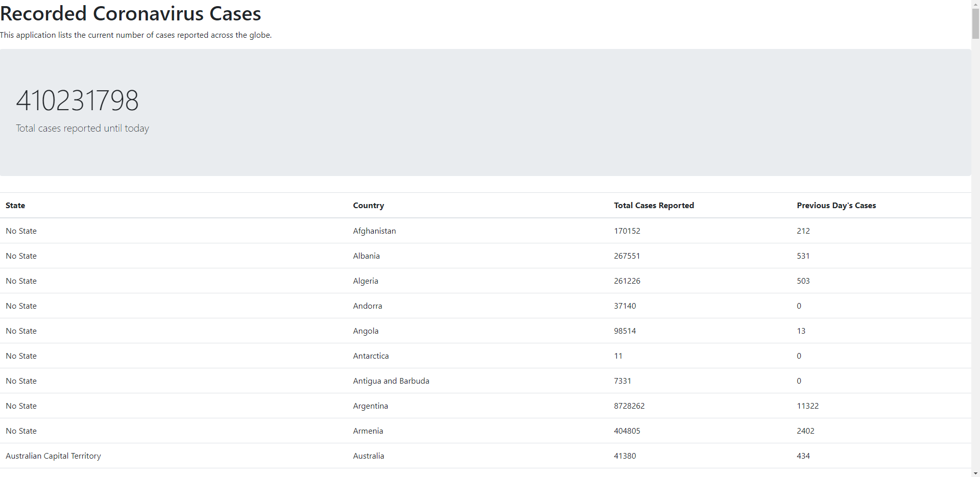Screen dimensions: 980x477
Task: Click the total cases count 410231798
Action: [x=77, y=100]
